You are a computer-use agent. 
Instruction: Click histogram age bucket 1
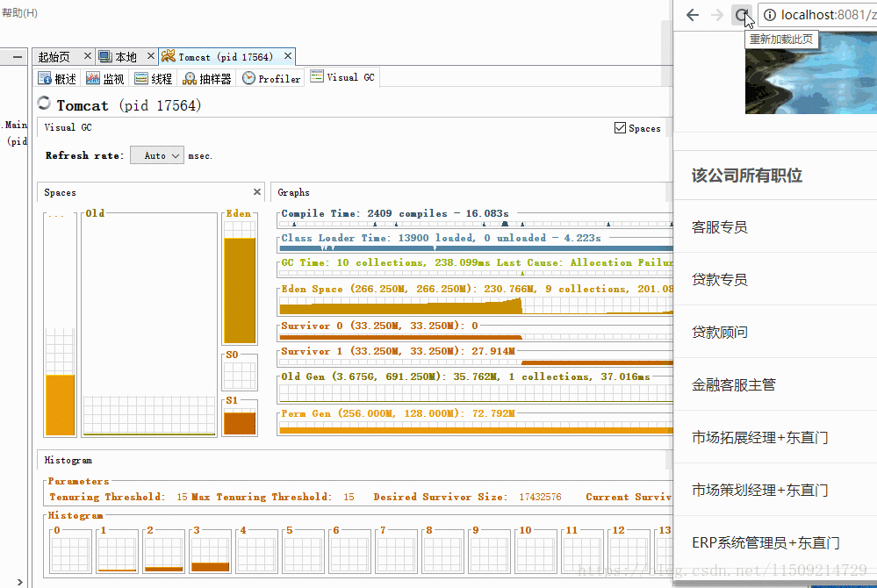[117, 550]
